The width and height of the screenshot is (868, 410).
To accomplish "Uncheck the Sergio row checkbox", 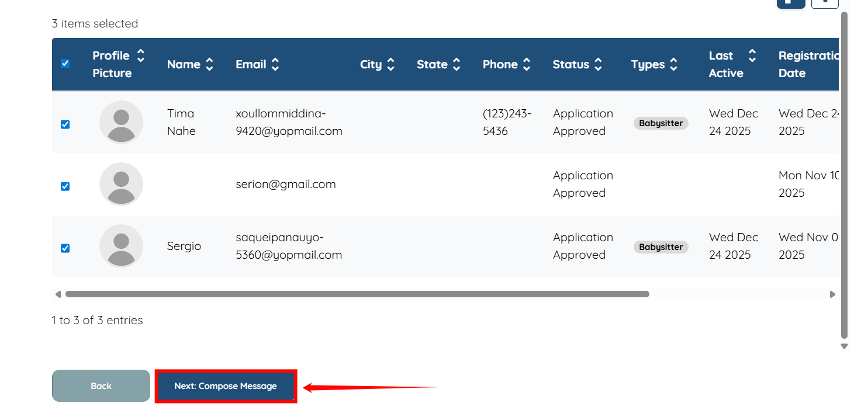I will point(65,248).
